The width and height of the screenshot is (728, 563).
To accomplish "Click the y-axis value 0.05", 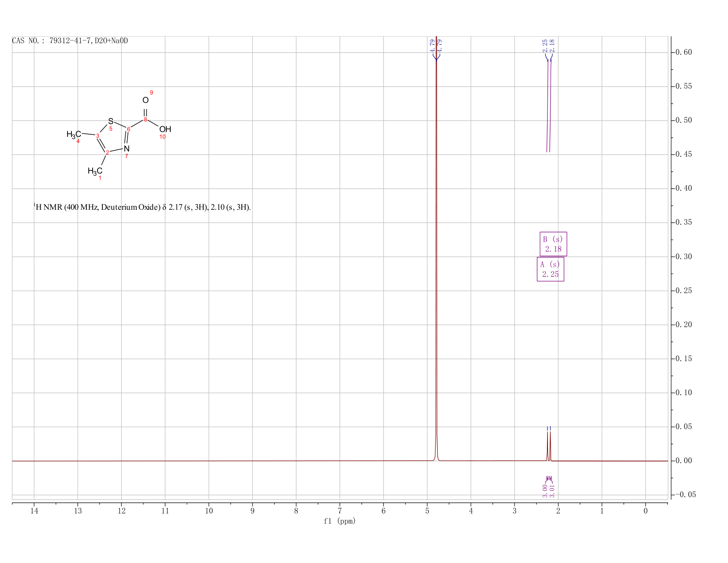I will (x=683, y=427).
